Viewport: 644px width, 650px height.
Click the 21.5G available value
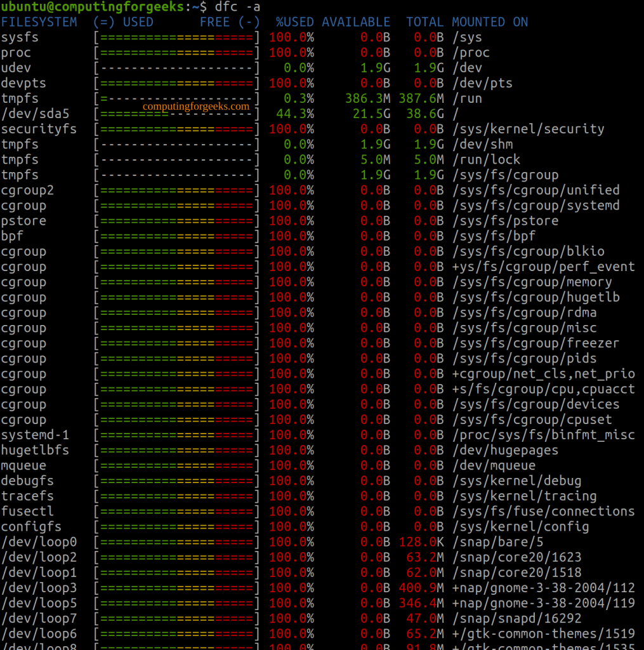pyautogui.click(x=371, y=114)
